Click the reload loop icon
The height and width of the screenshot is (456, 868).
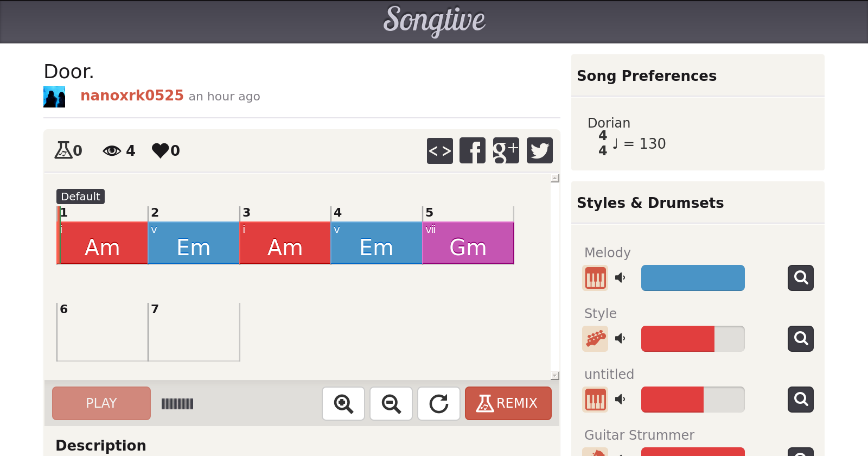pyautogui.click(x=439, y=403)
